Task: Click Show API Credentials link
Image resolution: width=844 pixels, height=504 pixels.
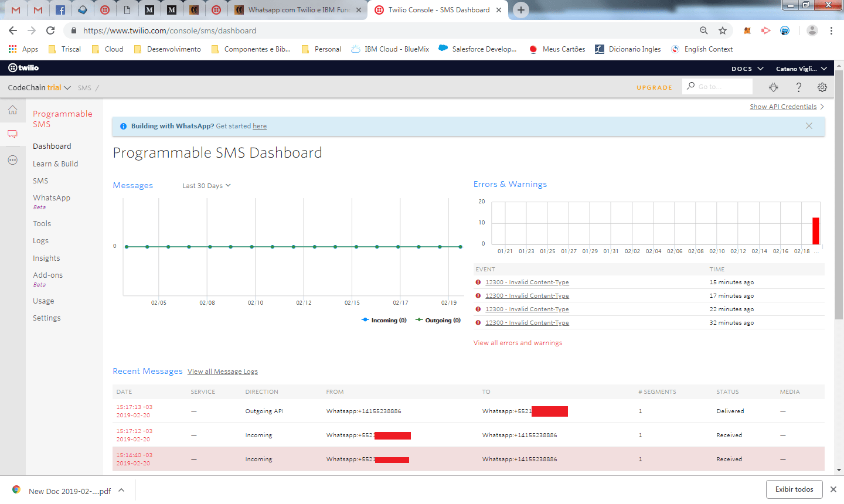Action: pyautogui.click(x=783, y=107)
